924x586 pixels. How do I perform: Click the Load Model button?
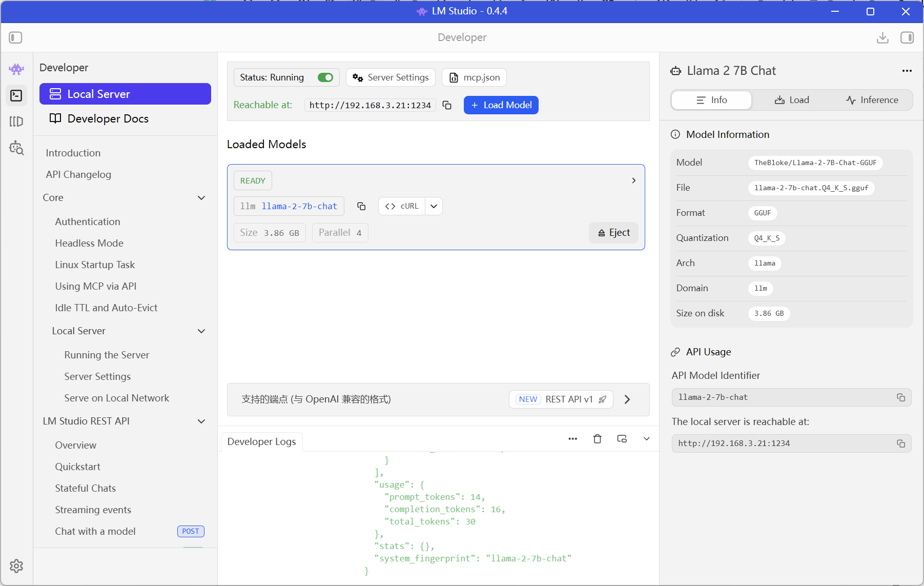pyautogui.click(x=501, y=105)
